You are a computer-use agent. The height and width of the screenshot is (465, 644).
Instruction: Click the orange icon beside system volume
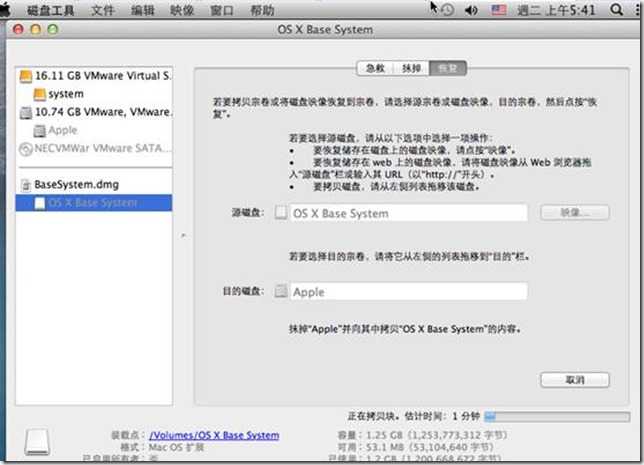39,94
